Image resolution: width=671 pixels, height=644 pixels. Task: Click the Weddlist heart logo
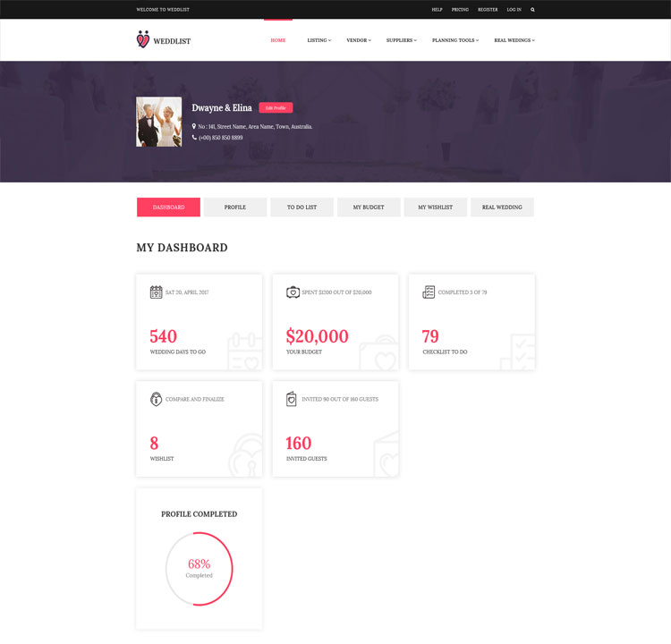143,40
